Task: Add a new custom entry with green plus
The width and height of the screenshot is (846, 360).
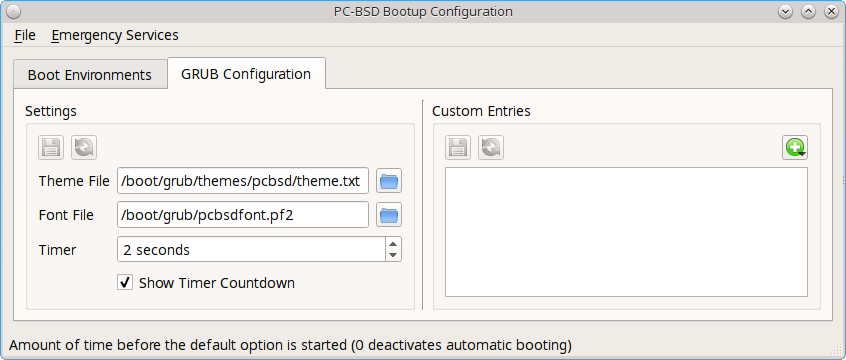Action: [x=795, y=147]
